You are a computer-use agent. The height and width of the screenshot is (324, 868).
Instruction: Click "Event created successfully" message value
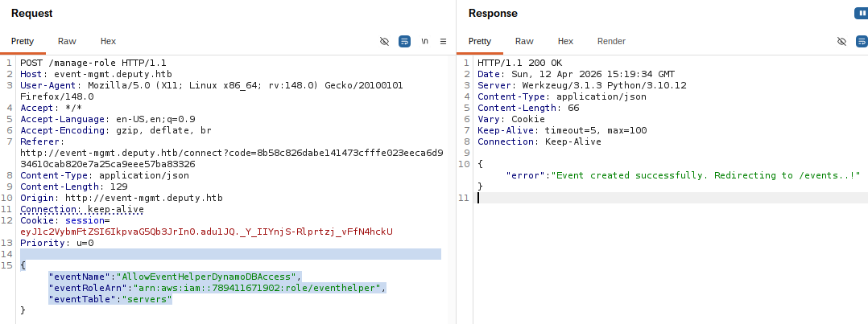point(706,175)
